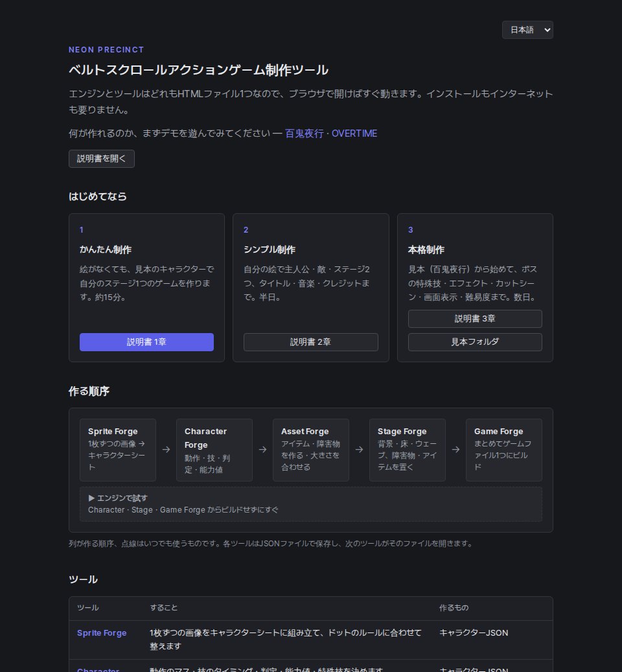Click the ベルトスクロールアクションゲーム制作ツール page title
The image size is (622, 672).
tap(199, 70)
